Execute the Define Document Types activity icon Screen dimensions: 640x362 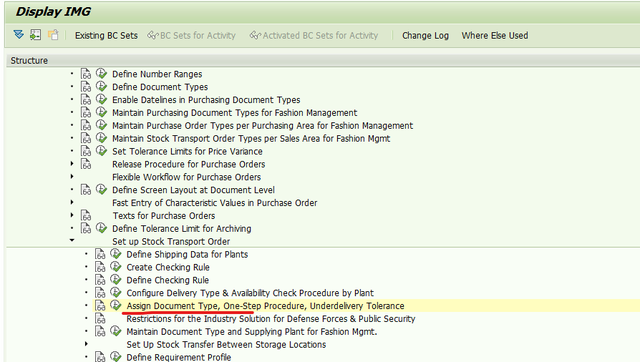[101, 87]
